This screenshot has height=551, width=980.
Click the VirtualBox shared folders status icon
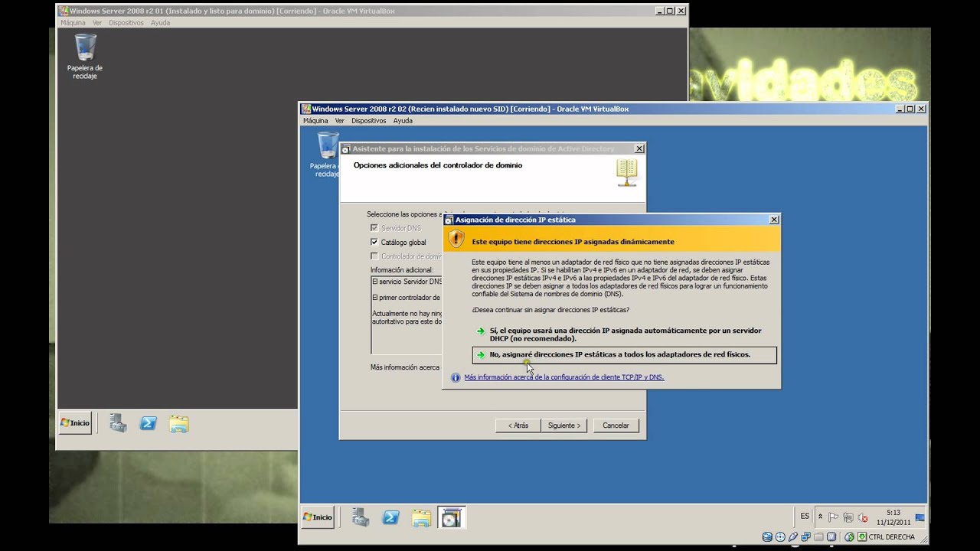(x=819, y=537)
